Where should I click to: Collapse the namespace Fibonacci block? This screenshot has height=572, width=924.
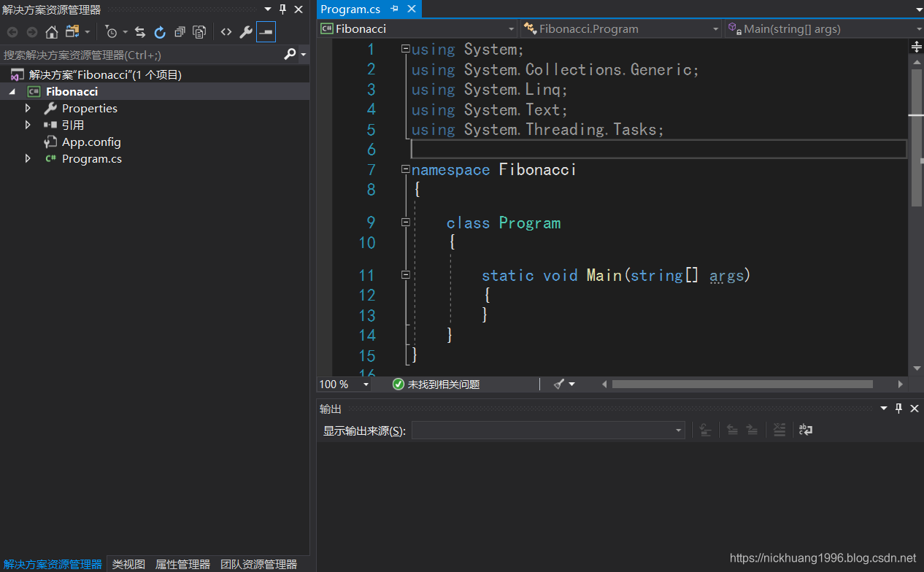pyautogui.click(x=405, y=169)
